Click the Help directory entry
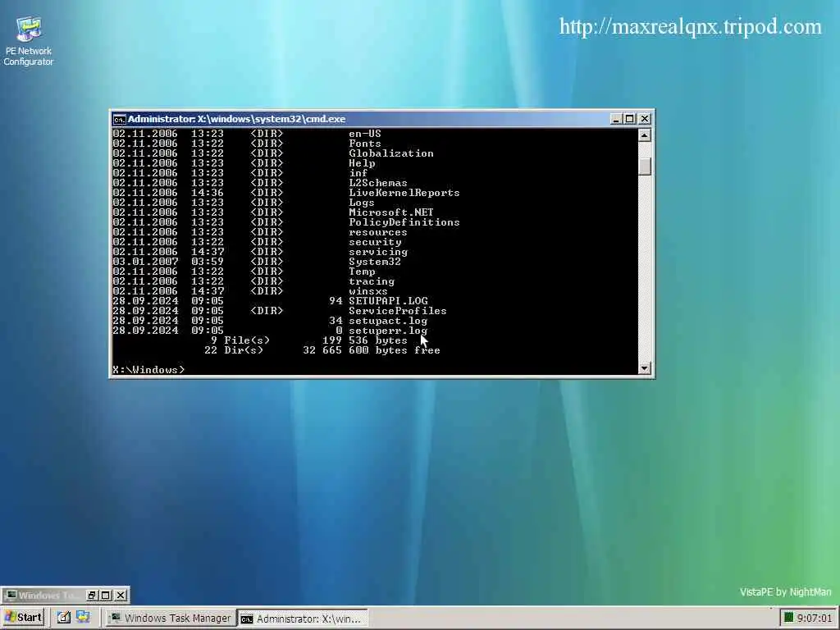 (362, 163)
